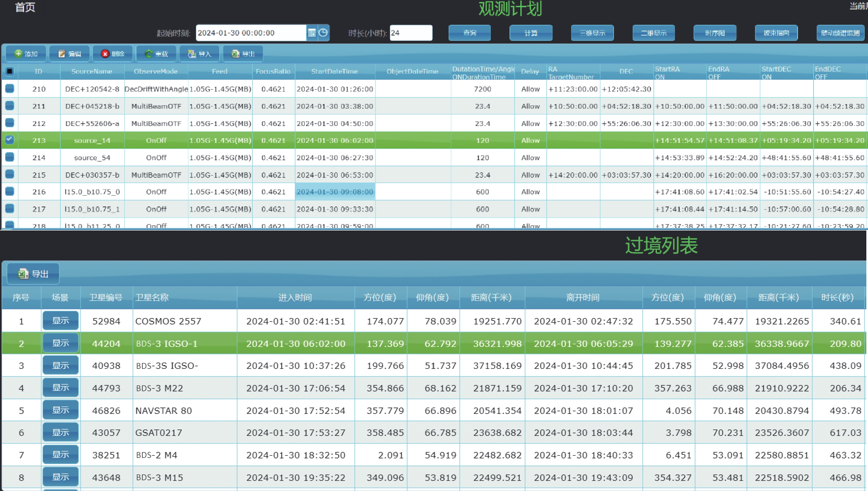Click 显示 for COSMOS 2557 row

(x=61, y=321)
